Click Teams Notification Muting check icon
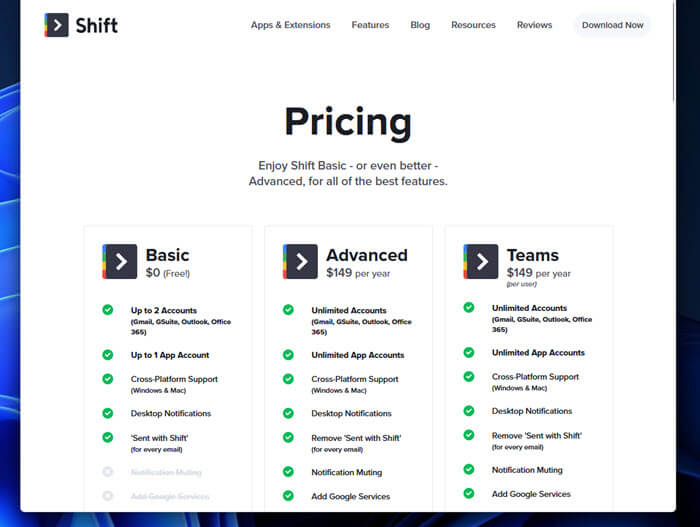This screenshot has height=527, width=700. pos(469,469)
